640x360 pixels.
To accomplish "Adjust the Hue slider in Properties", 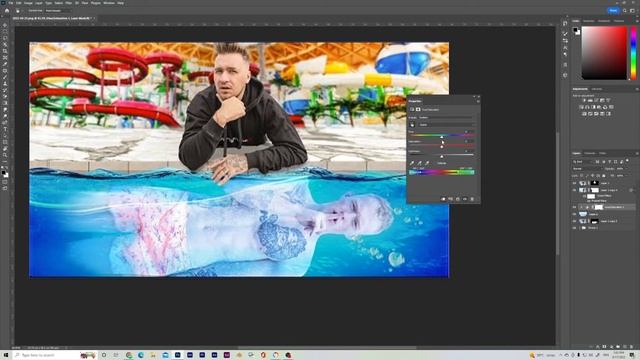I will [x=442, y=136].
